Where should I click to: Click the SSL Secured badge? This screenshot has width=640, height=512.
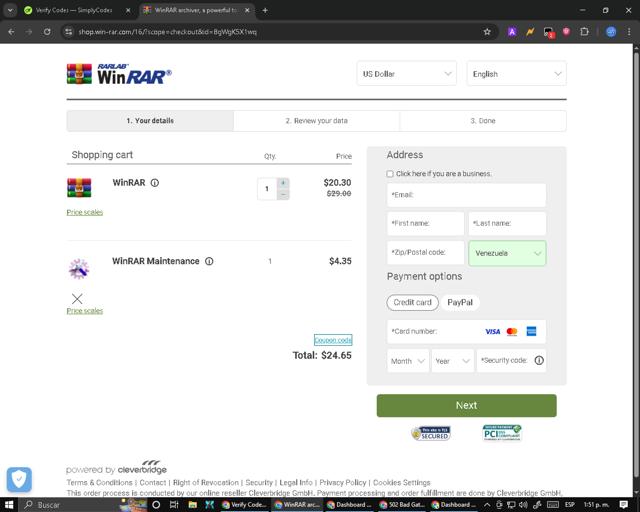pos(431,433)
